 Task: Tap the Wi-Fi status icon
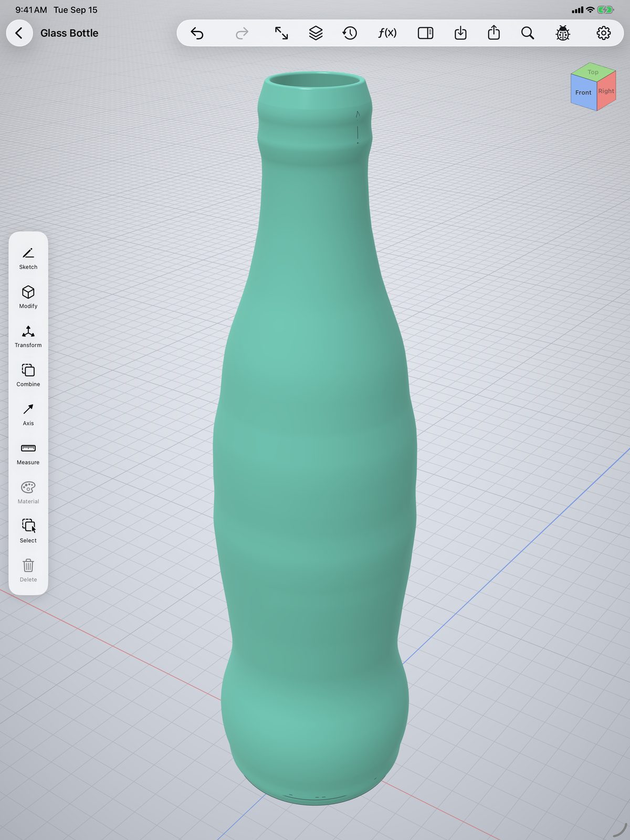590,9
